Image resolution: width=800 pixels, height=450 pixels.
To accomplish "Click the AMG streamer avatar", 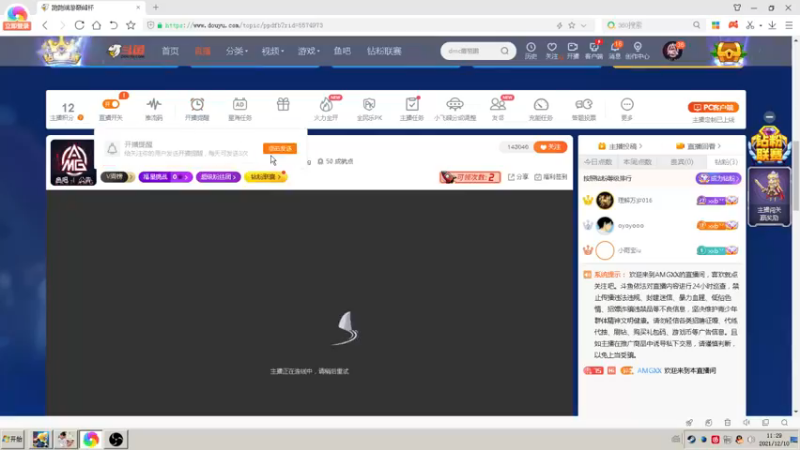I will coord(73,162).
